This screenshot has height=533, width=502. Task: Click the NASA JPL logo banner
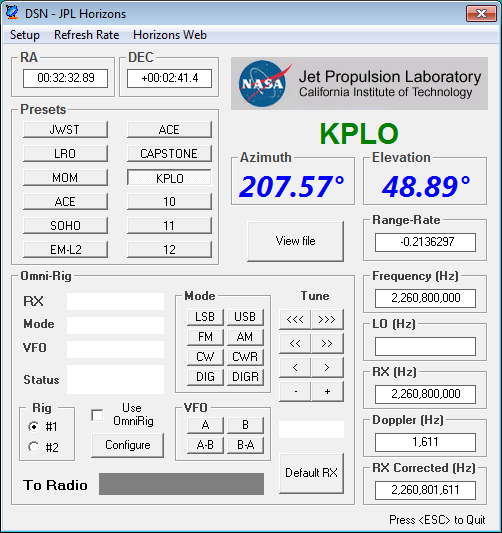click(x=359, y=84)
